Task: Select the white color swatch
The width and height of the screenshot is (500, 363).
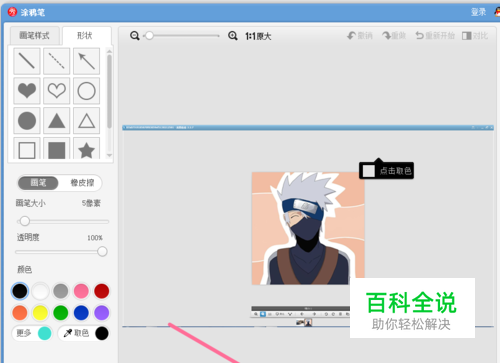Action: (40, 291)
